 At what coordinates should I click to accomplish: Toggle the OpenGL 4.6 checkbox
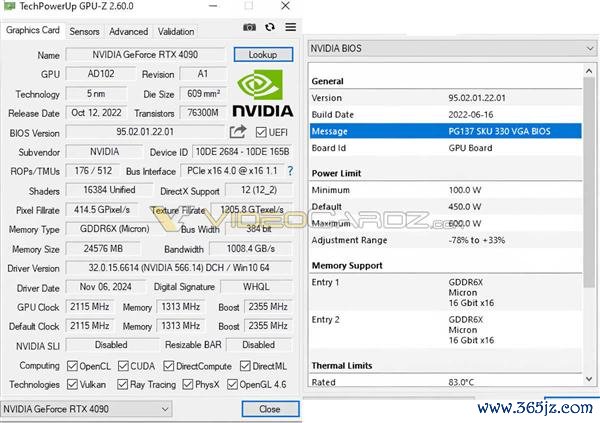(x=232, y=384)
